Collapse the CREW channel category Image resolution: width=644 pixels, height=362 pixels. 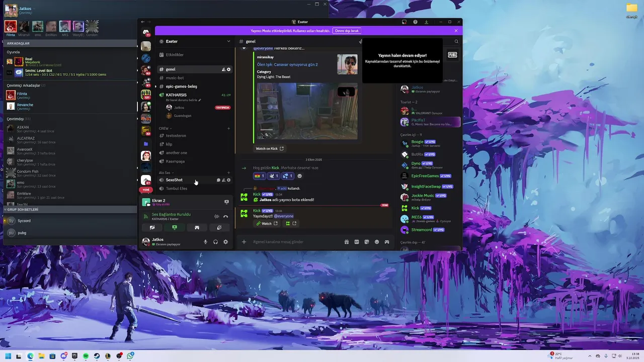point(165,128)
